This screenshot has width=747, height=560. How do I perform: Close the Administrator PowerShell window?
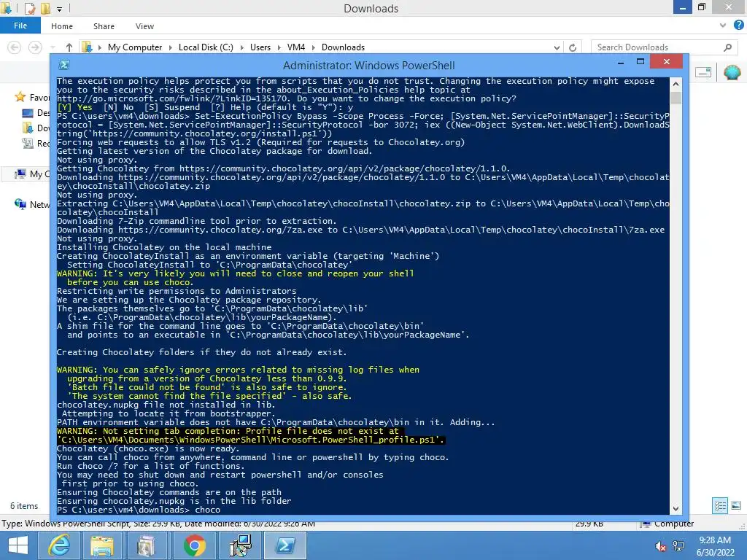pos(667,61)
